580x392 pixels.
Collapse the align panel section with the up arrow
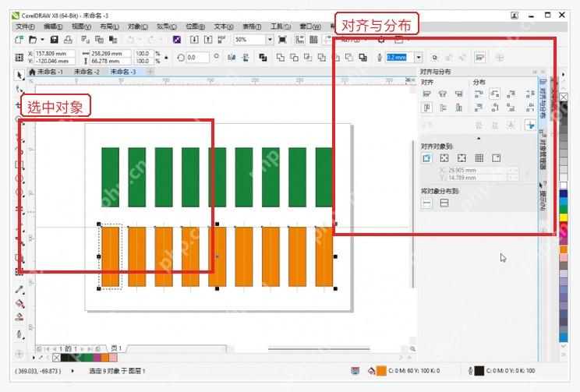pos(479,138)
